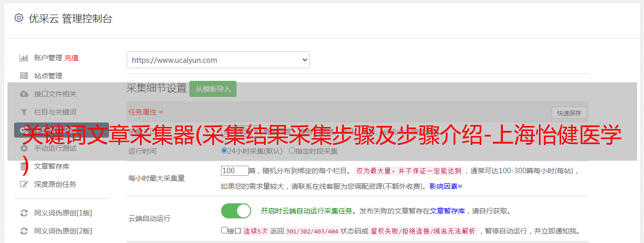Expand the 影响因素 details link

(x=446, y=186)
